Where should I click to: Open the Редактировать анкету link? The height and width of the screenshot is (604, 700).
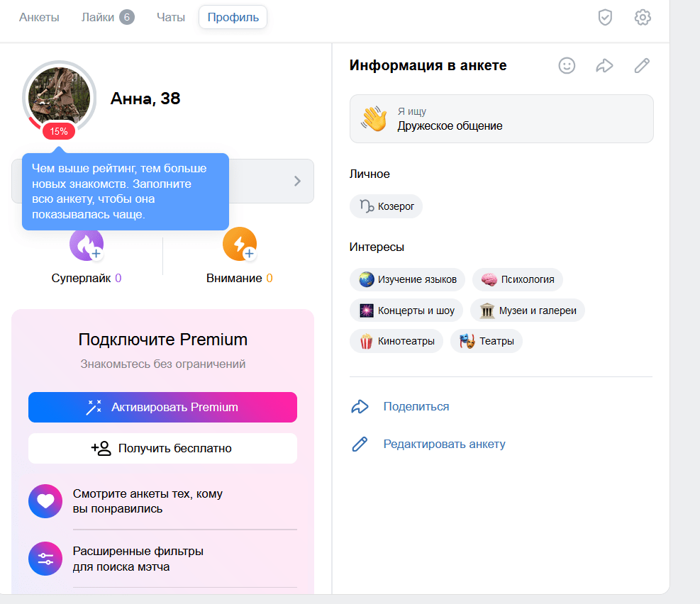[x=444, y=444]
